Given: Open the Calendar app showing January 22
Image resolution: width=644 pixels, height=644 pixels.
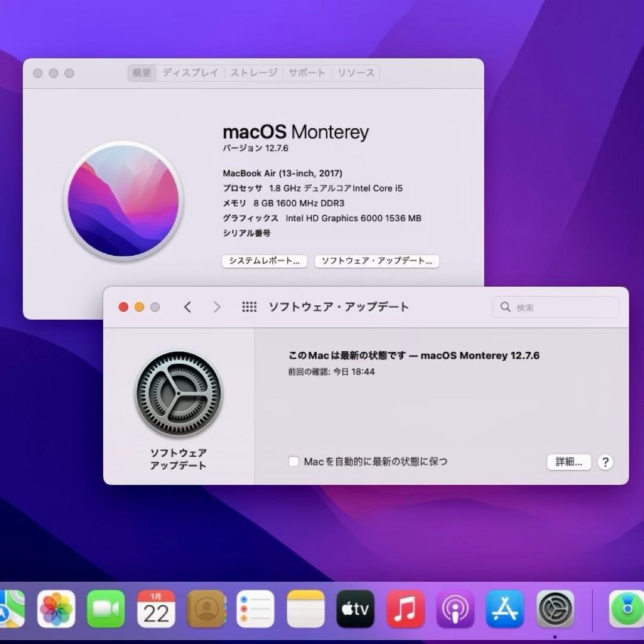Looking at the screenshot, I should 156,608.
